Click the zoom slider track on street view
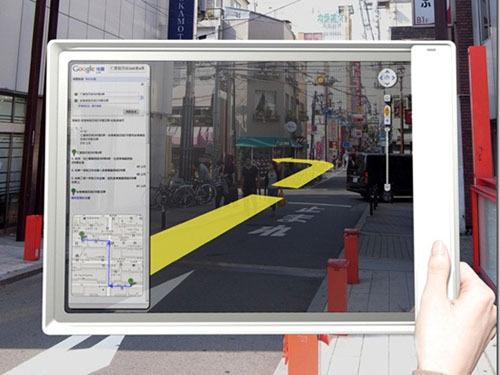Image resolution: width=500 pixels, height=375 pixels. click(x=387, y=157)
